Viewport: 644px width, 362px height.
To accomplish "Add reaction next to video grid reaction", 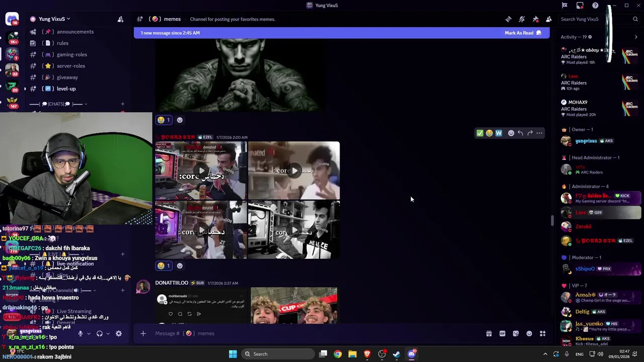I will (x=180, y=266).
